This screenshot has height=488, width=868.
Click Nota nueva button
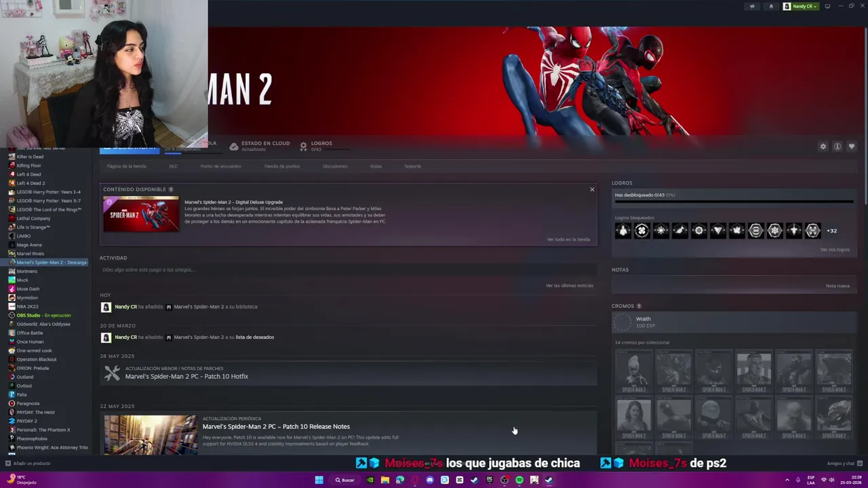click(x=837, y=285)
